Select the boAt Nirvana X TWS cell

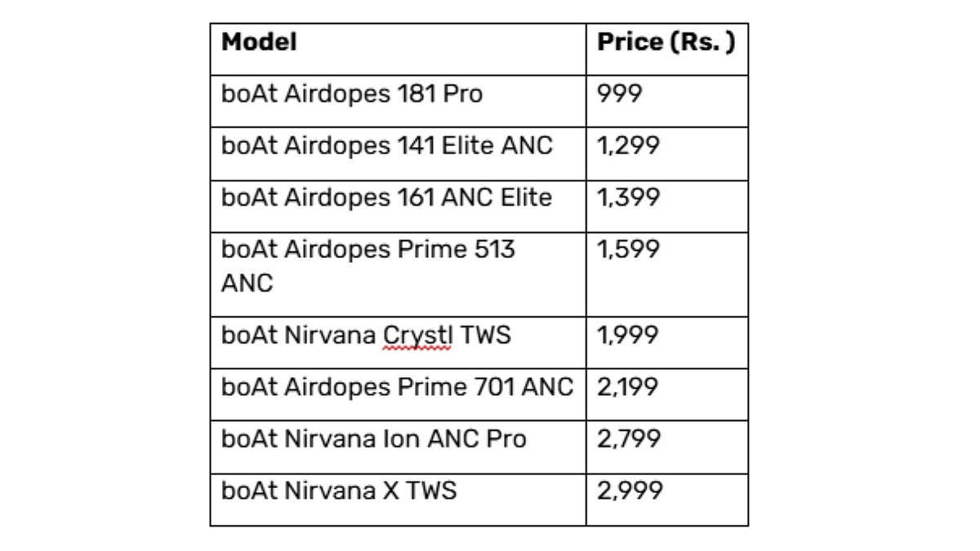(x=338, y=491)
